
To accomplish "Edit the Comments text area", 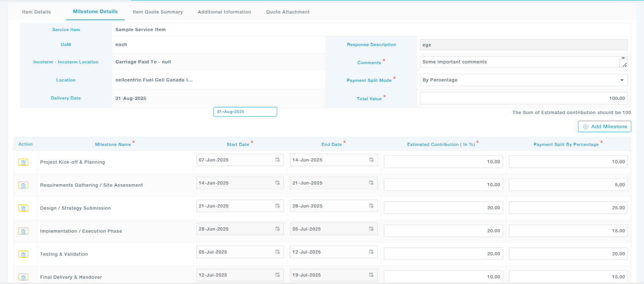I will point(519,62).
